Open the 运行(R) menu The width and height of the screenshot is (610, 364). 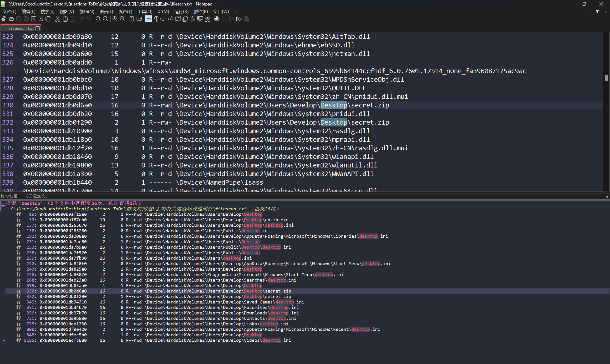click(181, 11)
